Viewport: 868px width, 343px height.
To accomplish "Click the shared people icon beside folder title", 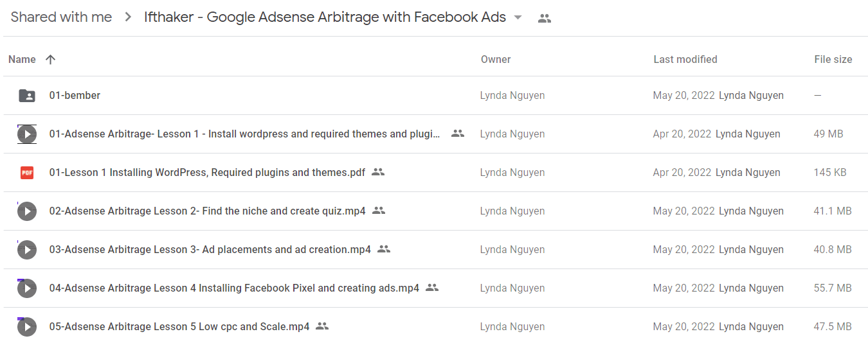I will [545, 18].
